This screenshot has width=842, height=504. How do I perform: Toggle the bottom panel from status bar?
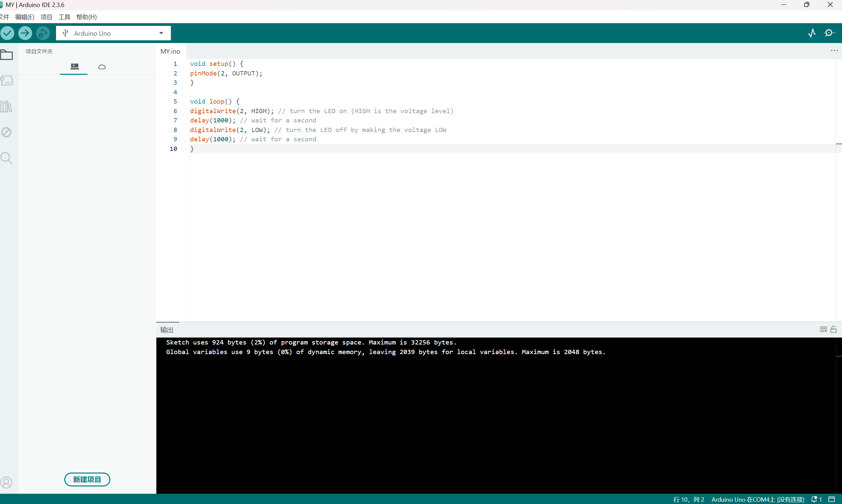point(831,499)
